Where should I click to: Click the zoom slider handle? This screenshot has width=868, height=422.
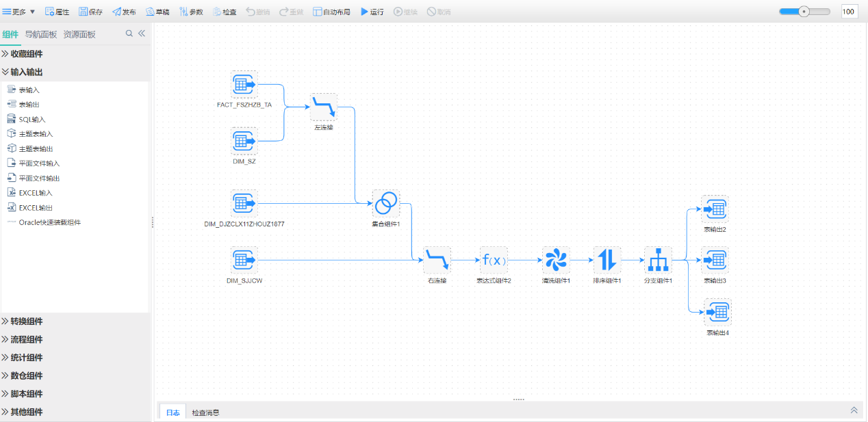coord(804,12)
